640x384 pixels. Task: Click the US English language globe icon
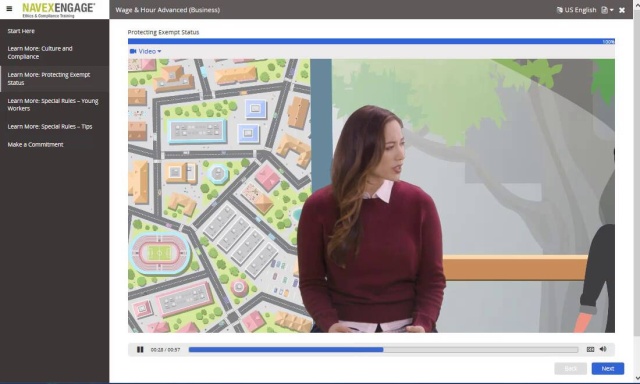(560, 10)
